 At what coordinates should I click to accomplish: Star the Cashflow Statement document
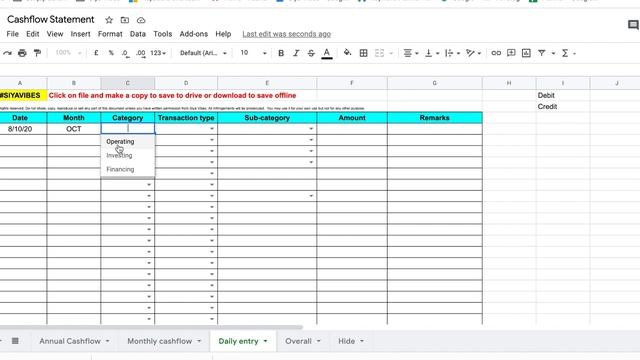109,20
